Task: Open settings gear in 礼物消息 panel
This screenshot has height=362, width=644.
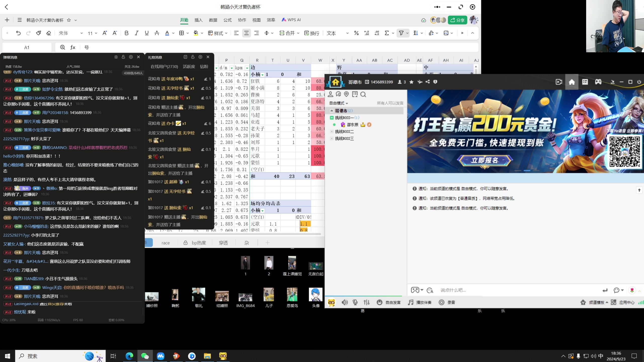Action: point(200,57)
